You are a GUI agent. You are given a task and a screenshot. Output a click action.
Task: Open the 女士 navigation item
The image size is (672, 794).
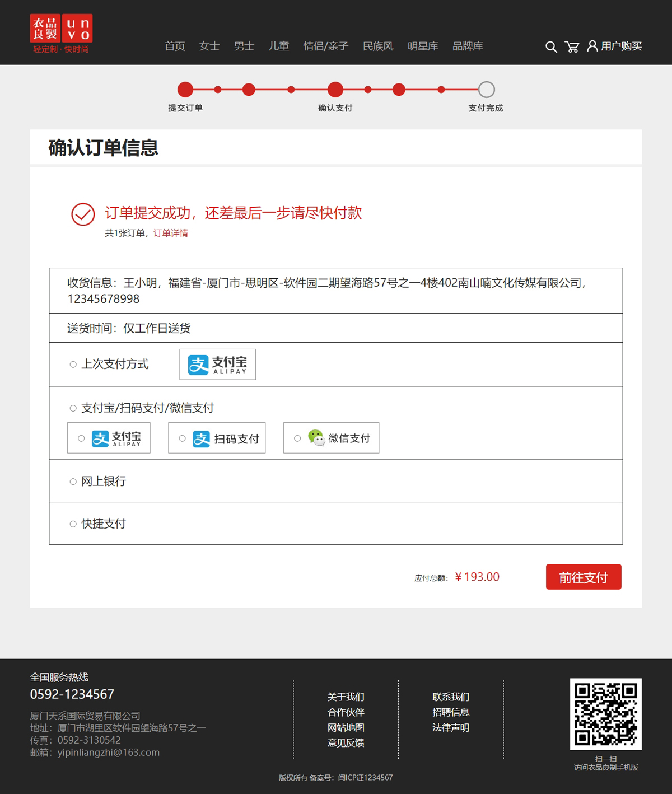tap(209, 46)
